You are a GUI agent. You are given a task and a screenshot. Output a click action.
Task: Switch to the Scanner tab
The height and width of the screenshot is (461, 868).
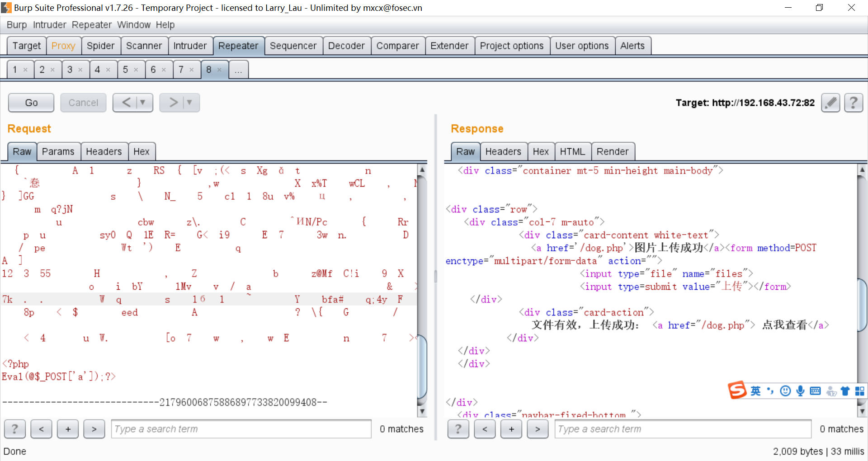tap(144, 46)
